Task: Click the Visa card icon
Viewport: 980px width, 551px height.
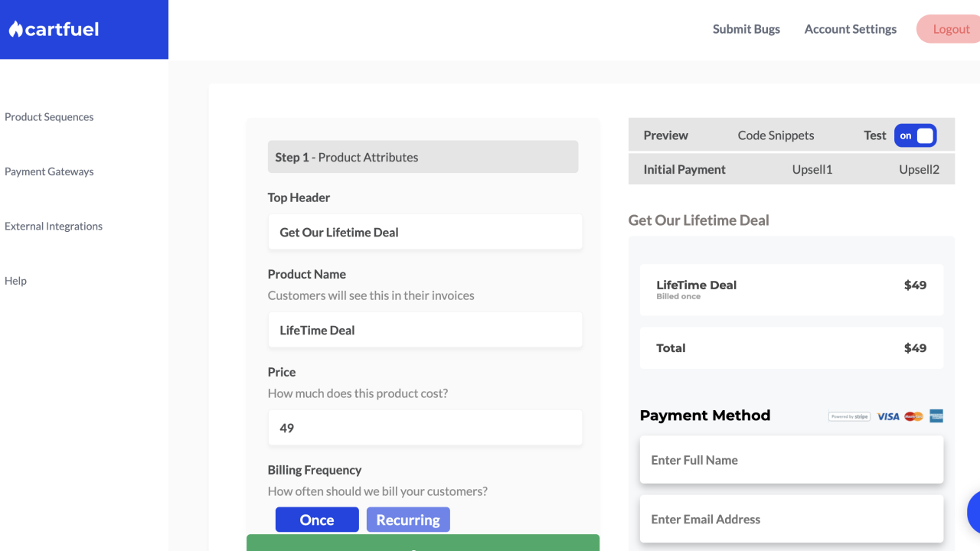Action: [888, 416]
